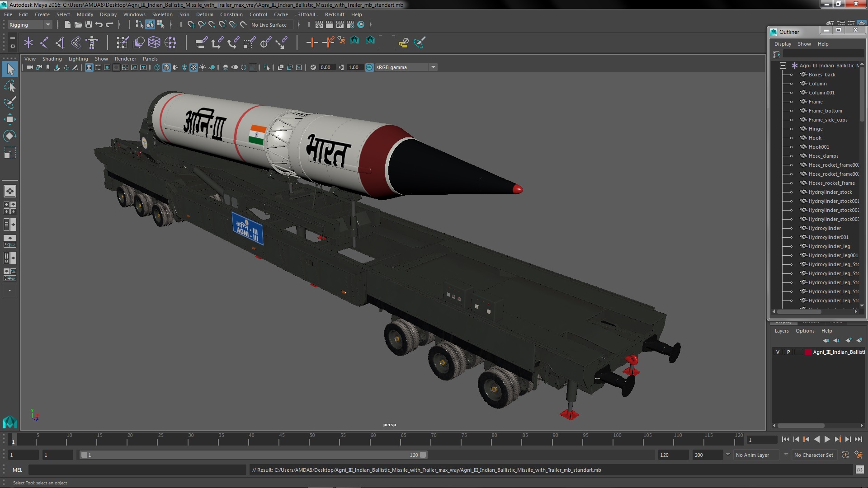868x488 pixels.
Task: Click Play Backwards button
Action: coord(816,440)
